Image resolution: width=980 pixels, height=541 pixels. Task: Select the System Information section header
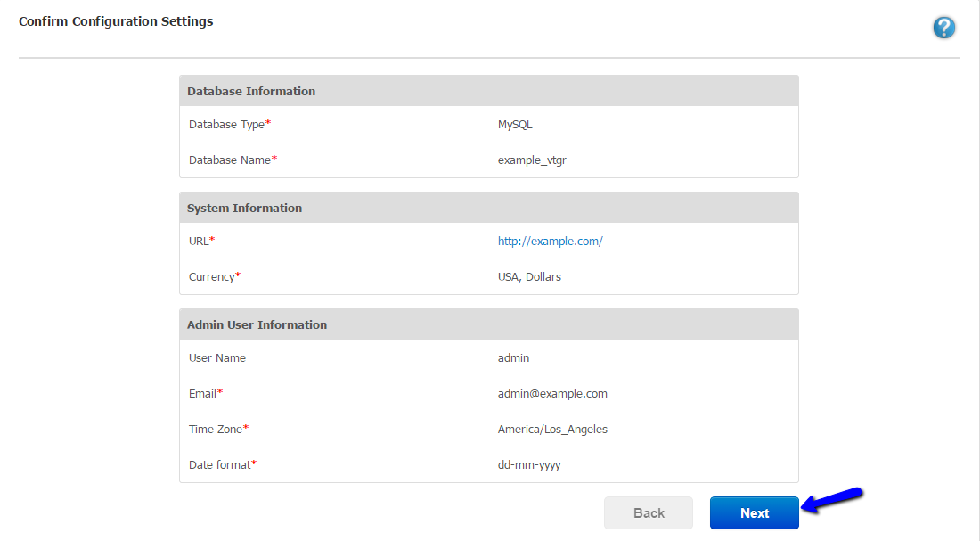[489, 208]
